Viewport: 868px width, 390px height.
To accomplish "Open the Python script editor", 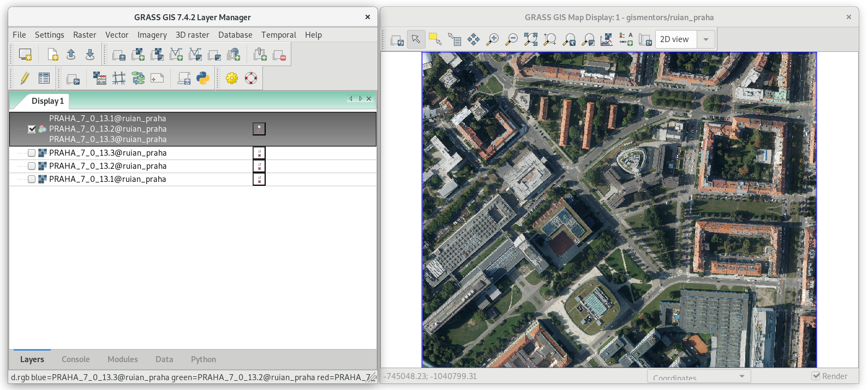I will (x=203, y=79).
